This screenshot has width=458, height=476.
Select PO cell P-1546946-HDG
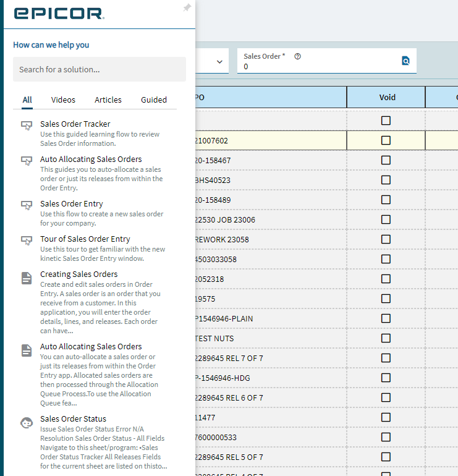click(x=271, y=378)
